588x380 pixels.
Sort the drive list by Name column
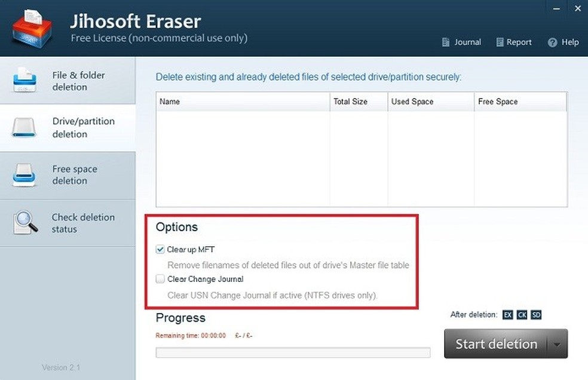243,102
